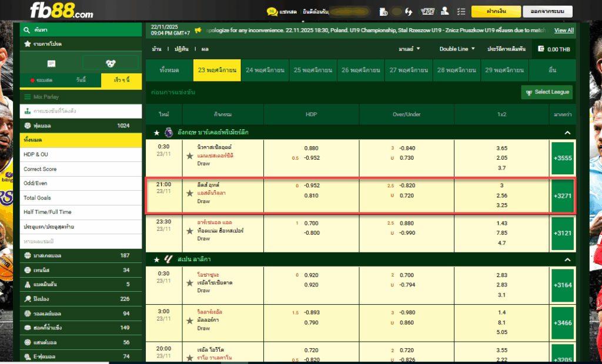Star the Villarreal vs Mallorca match
602x364 pixels.
point(190,321)
